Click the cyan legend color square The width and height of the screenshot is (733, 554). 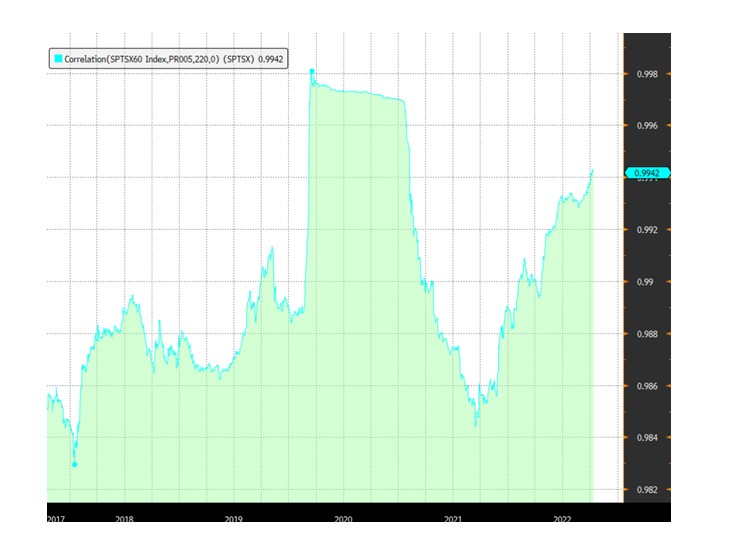58,60
